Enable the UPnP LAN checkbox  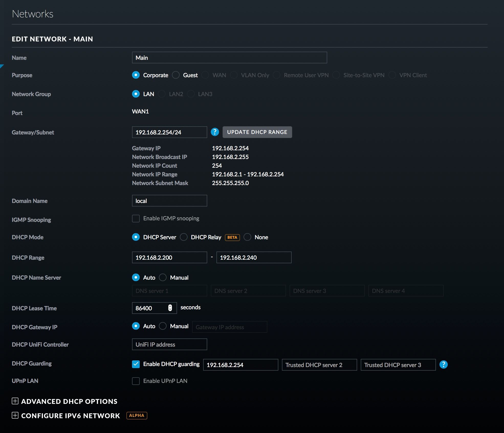point(136,381)
